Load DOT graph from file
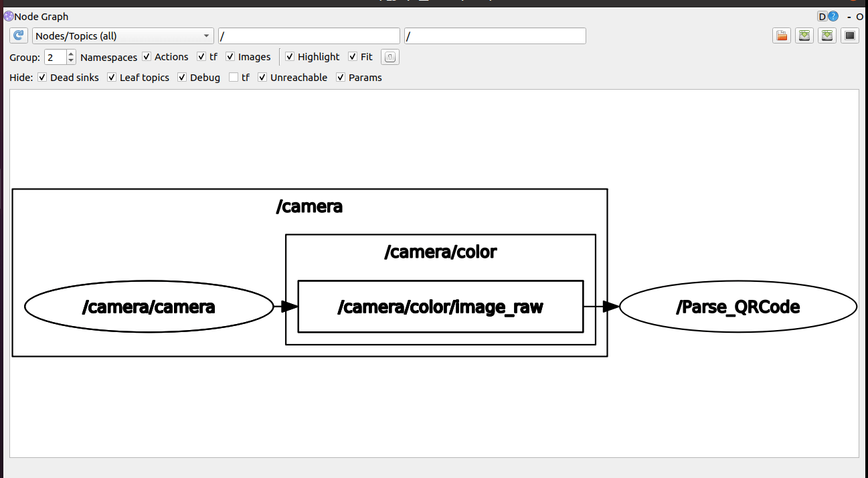Image resolution: width=868 pixels, height=478 pixels. click(781, 36)
